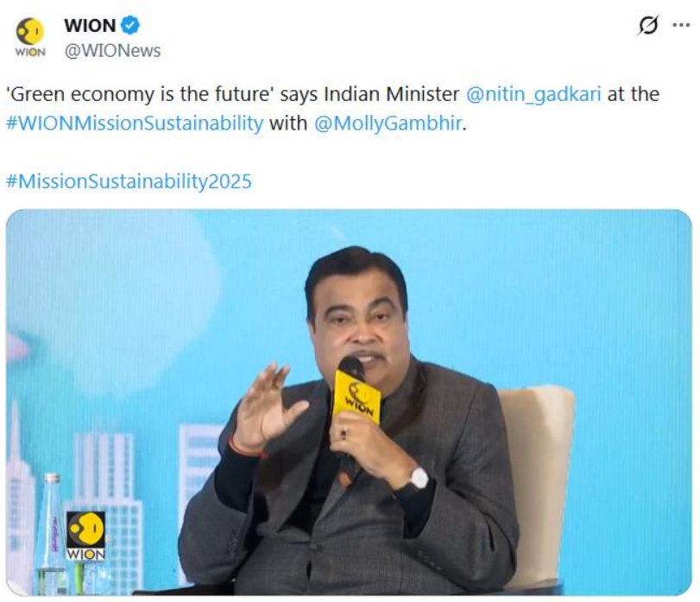Click the speaker's raised hand in the image
This screenshot has width=700, height=602.
268,407
